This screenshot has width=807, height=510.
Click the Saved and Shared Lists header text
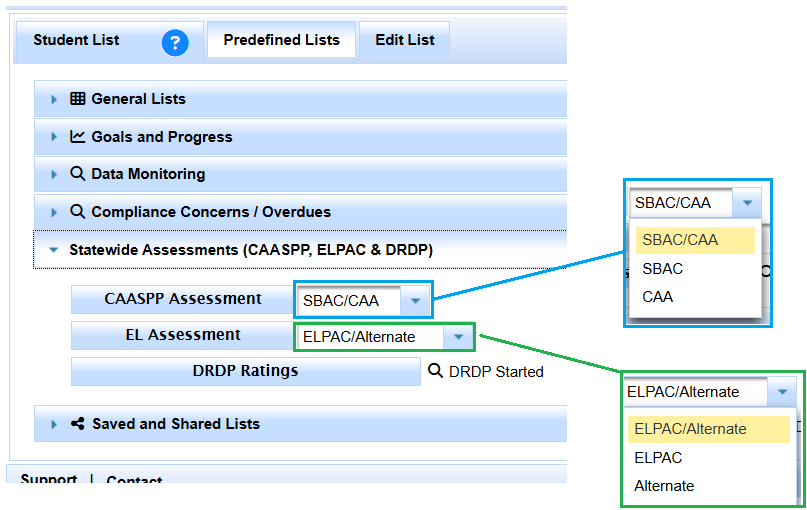(x=176, y=424)
